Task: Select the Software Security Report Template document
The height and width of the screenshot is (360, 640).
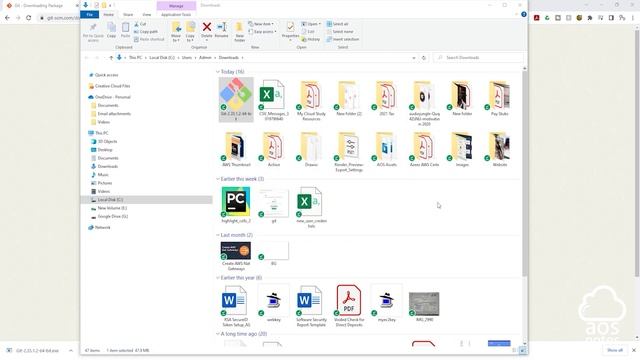Action: pos(311,305)
